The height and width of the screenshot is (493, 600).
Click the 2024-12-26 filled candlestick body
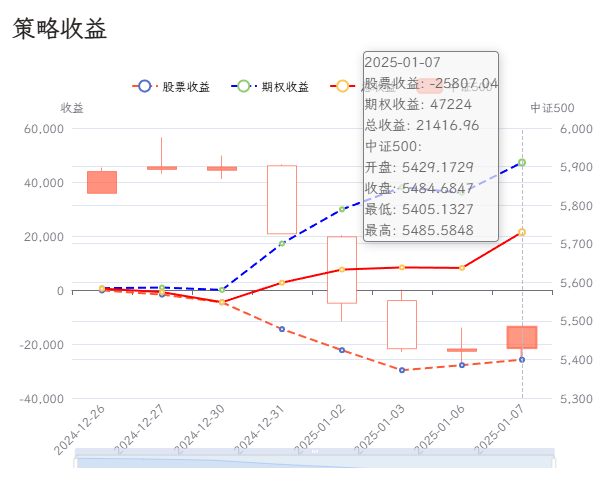click(102, 182)
